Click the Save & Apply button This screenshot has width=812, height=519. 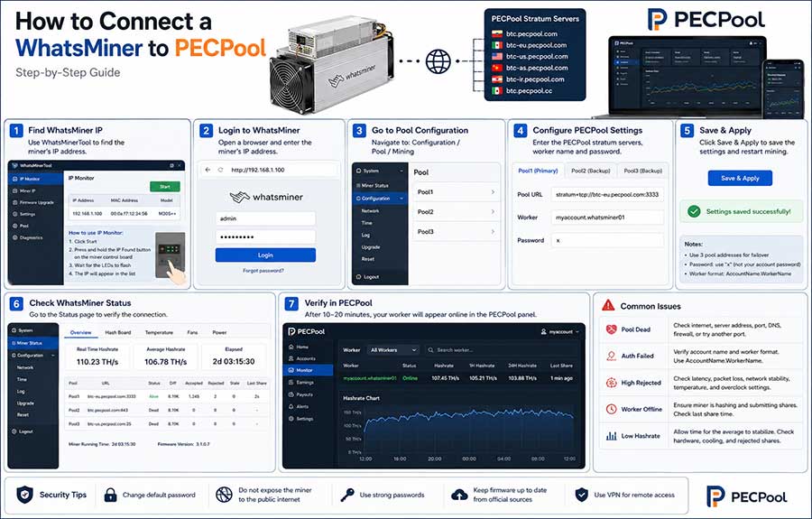(740, 178)
